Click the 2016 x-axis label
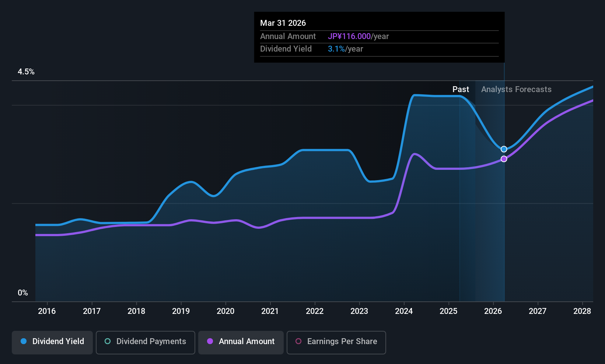 [x=47, y=311]
